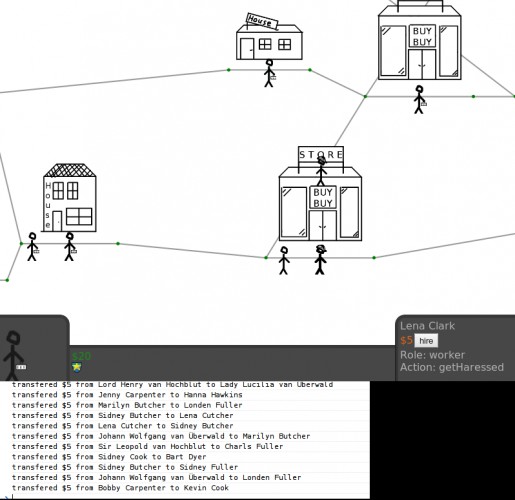515x500 pixels.
Task: Click the hire button for Lena Clark
Action: point(426,341)
